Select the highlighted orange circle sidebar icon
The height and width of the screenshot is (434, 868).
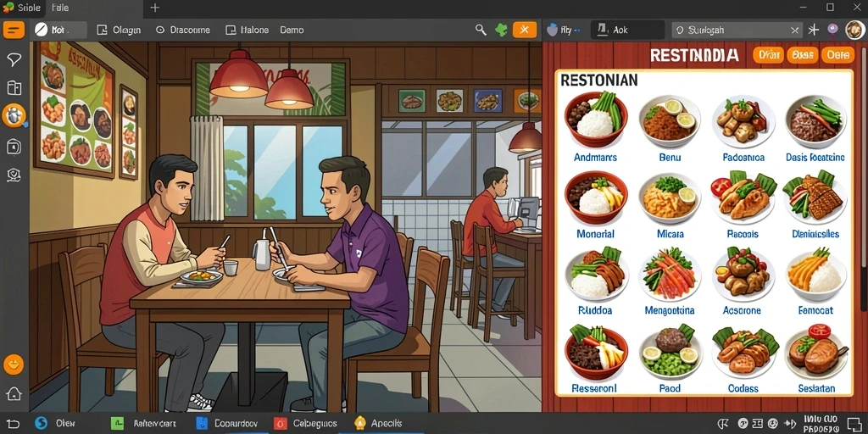pyautogui.click(x=14, y=116)
